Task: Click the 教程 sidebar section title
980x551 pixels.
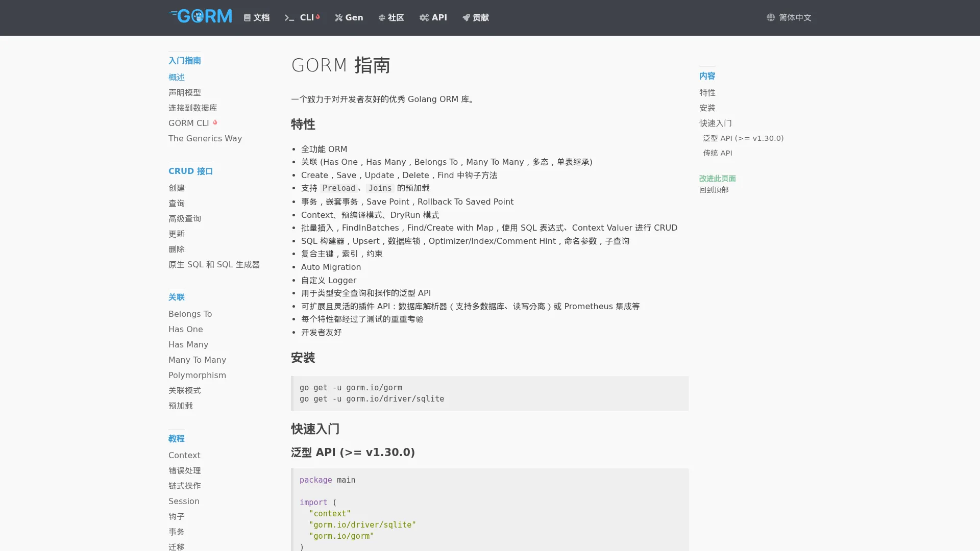Action: [x=177, y=438]
